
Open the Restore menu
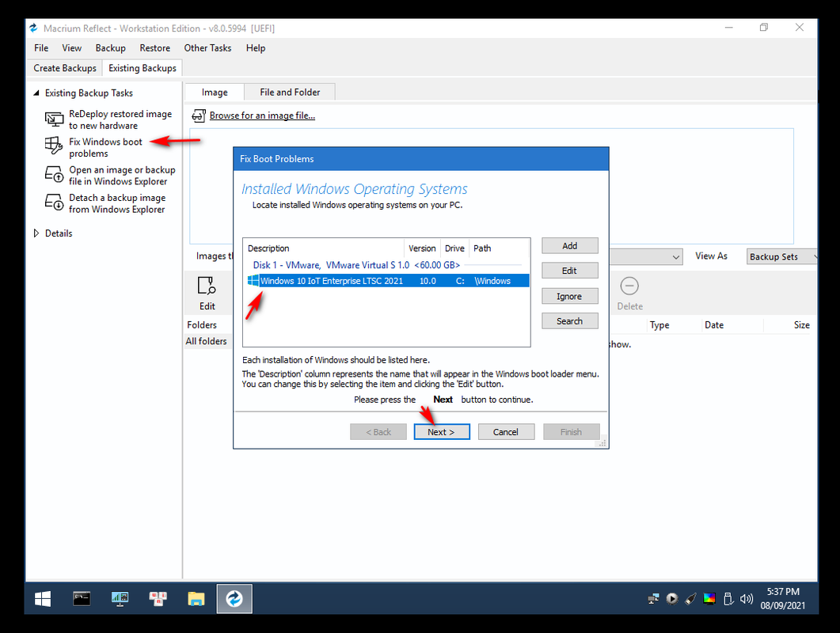point(155,48)
